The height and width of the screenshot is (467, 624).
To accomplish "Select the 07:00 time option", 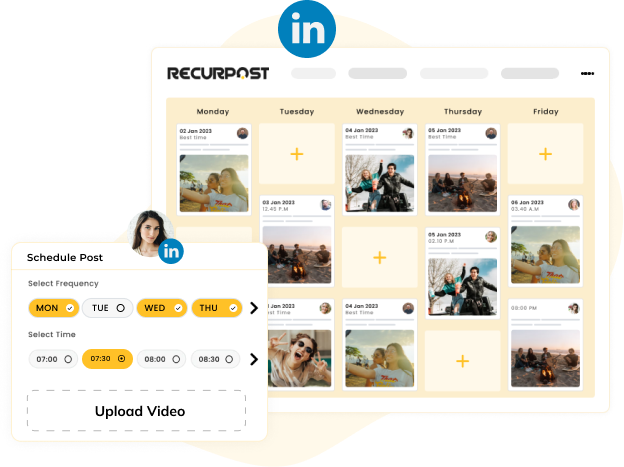I will pyautogui.click(x=53, y=359).
